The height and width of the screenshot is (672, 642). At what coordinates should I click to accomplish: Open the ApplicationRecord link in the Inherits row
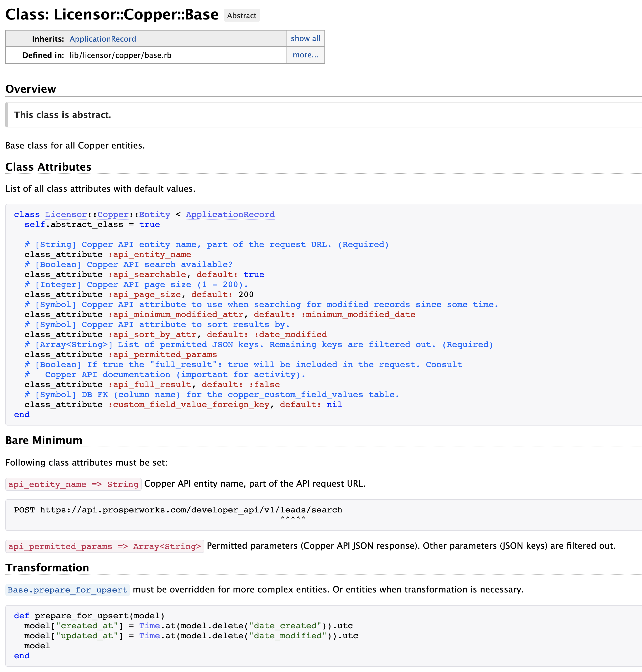pos(102,39)
